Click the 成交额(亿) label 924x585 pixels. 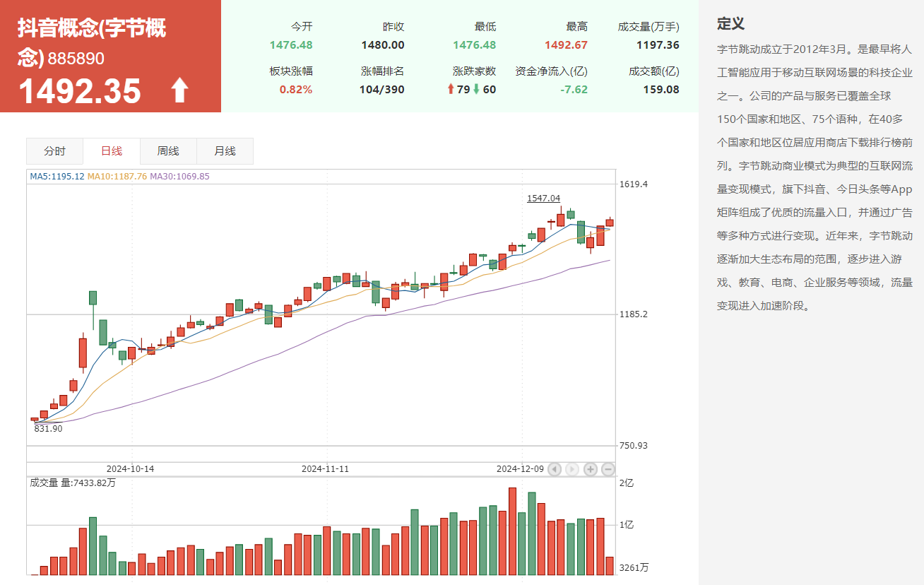(654, 71)
